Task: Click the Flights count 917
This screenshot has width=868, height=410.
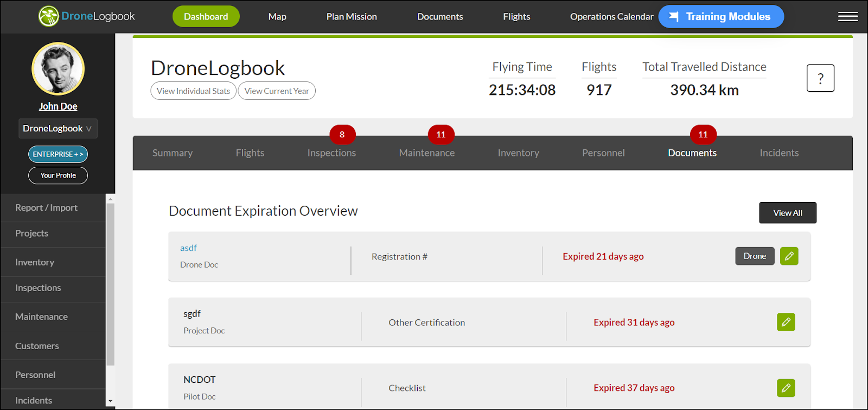Action: coord(599,90)
